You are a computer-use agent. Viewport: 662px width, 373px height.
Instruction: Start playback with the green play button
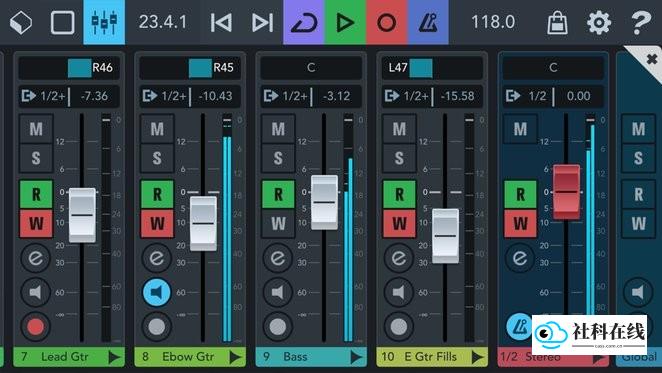345,22
